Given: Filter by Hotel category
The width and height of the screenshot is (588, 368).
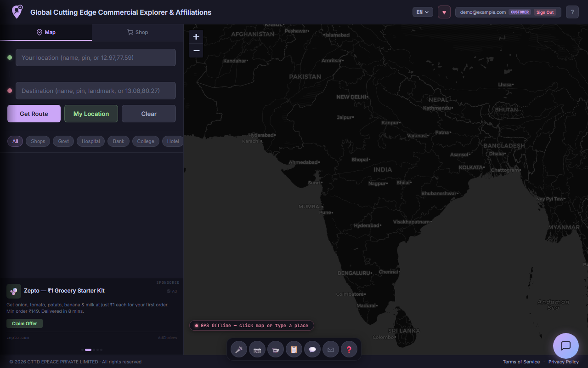Looking at the screenshot, I should pos(173,141).
